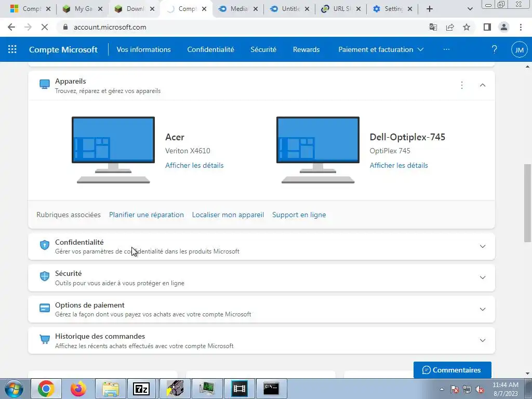The width and height of the screenshot is (532, 399).
Task: Click the Commentaires feedback button
Action: pos(453,370)
